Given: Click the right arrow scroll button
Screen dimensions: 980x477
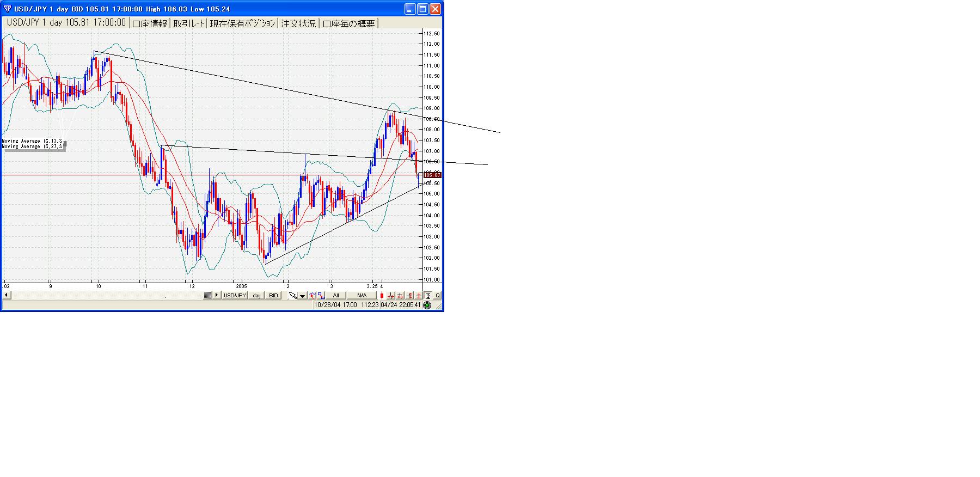Looking at the screenshot, I should [217, 295].
